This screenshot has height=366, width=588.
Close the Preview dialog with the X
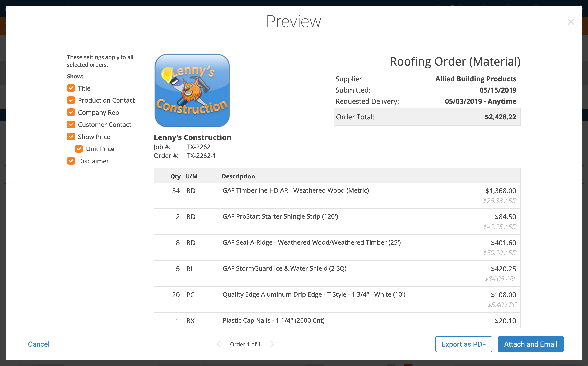pyautogui.click(x=571, y=22)
